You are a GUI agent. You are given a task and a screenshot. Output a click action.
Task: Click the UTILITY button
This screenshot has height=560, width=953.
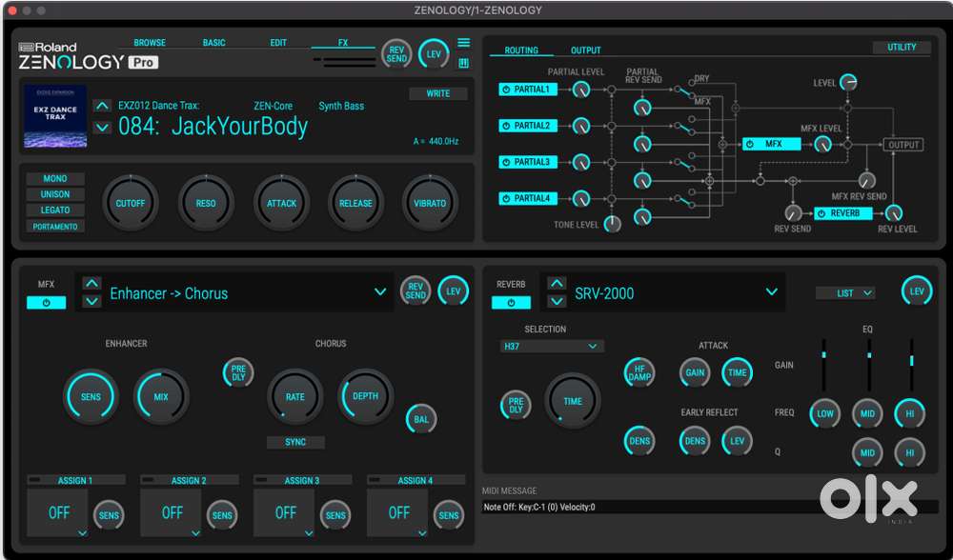pyautogui.click(x=902, y=47)
